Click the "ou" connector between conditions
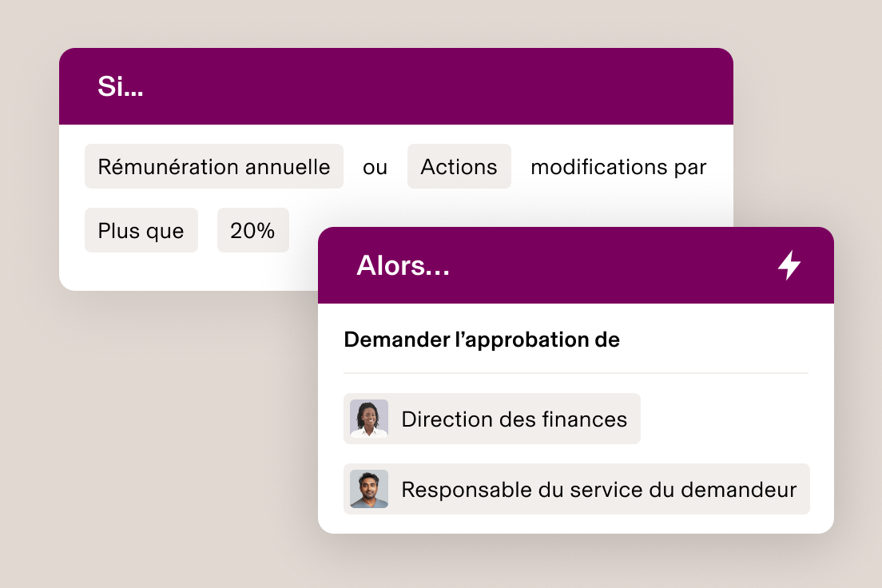 click(375, 166)
